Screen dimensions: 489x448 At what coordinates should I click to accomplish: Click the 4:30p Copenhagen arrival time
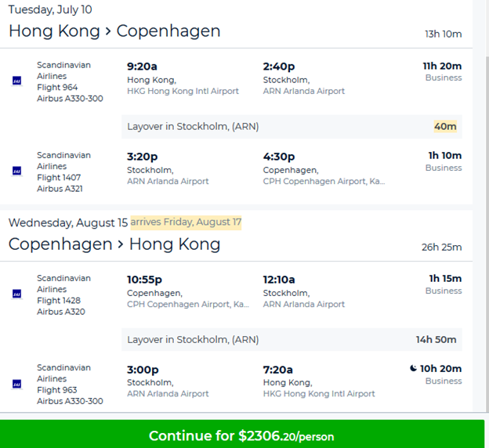click(x=279, y=157)
